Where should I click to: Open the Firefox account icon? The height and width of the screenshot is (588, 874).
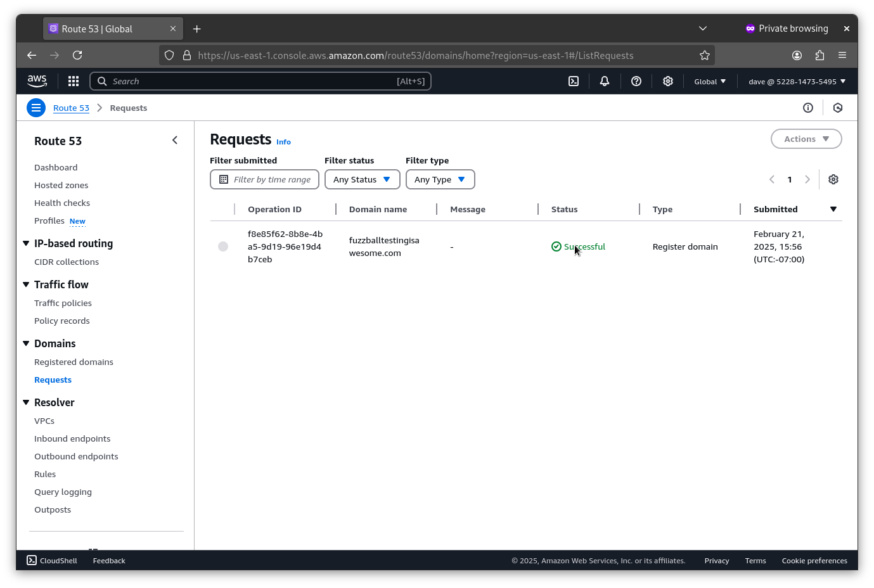coord(797,55)
